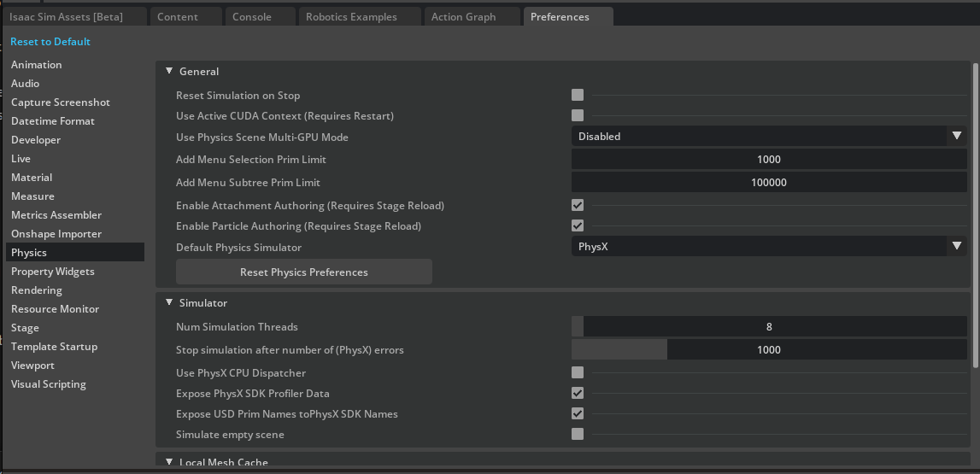
Task: Open the Multi-GPU Mode dropdown arrow
Action: click(957, 137)
